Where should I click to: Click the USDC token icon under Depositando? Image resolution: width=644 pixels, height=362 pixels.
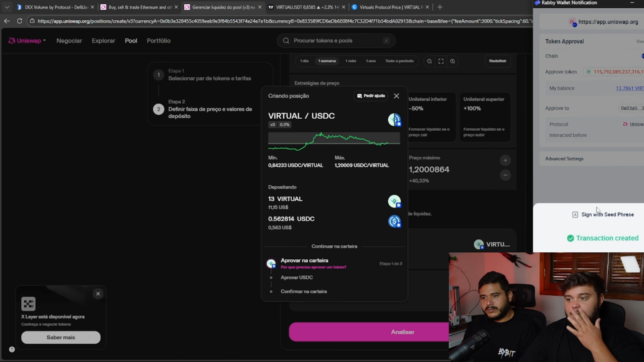click(394, 221)
